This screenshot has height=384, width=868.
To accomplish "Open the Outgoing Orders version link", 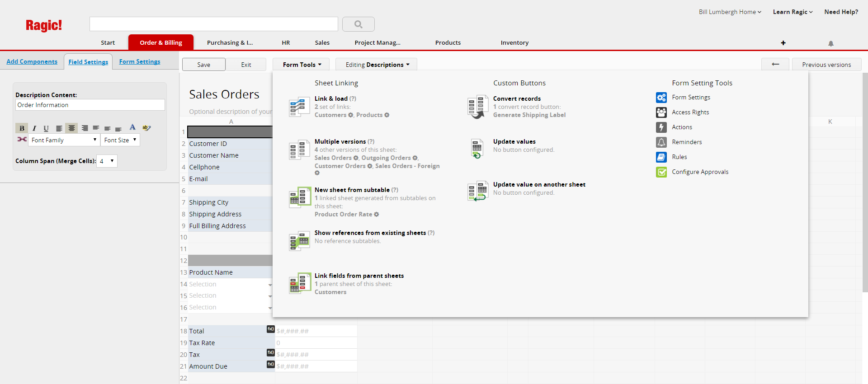I will click(386, 158).
